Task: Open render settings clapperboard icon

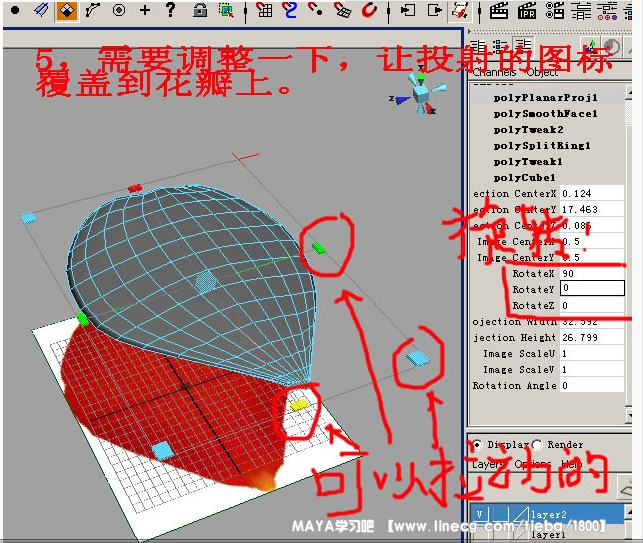Action: point(555,10)
